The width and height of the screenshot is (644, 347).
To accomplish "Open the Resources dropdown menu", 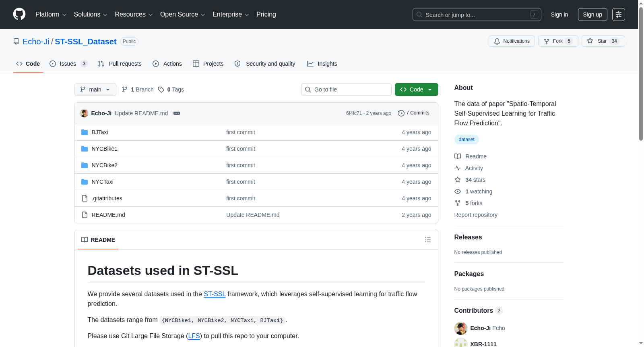I will click(134, 15).
